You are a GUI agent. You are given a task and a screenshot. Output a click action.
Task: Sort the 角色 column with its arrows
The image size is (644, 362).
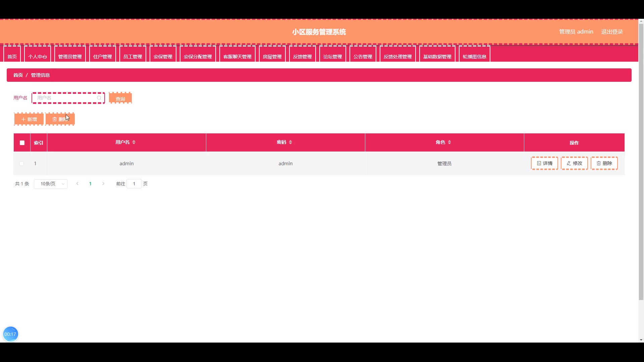click(449, 142)
